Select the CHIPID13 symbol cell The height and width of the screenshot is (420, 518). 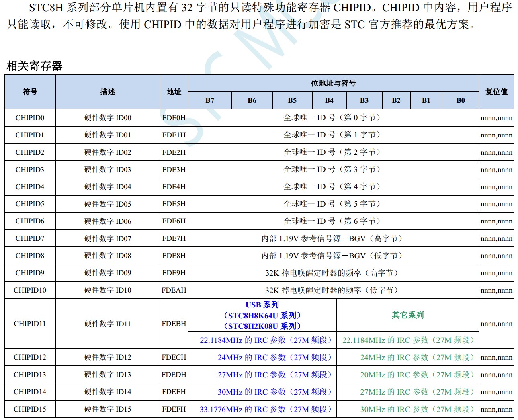point(30,375)
